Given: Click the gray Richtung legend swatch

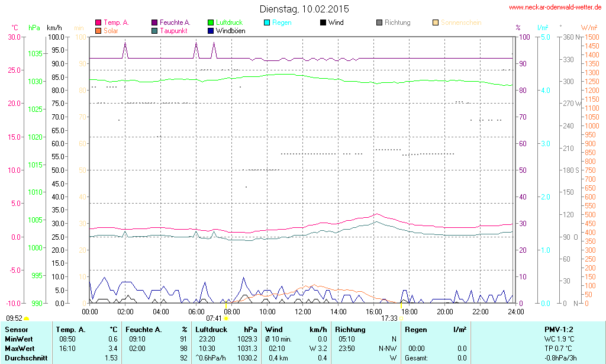Looking at the screenshot, I should [379, 23].
